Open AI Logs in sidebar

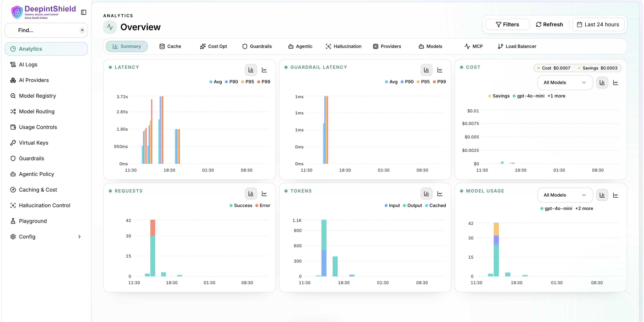coord(46,64)
